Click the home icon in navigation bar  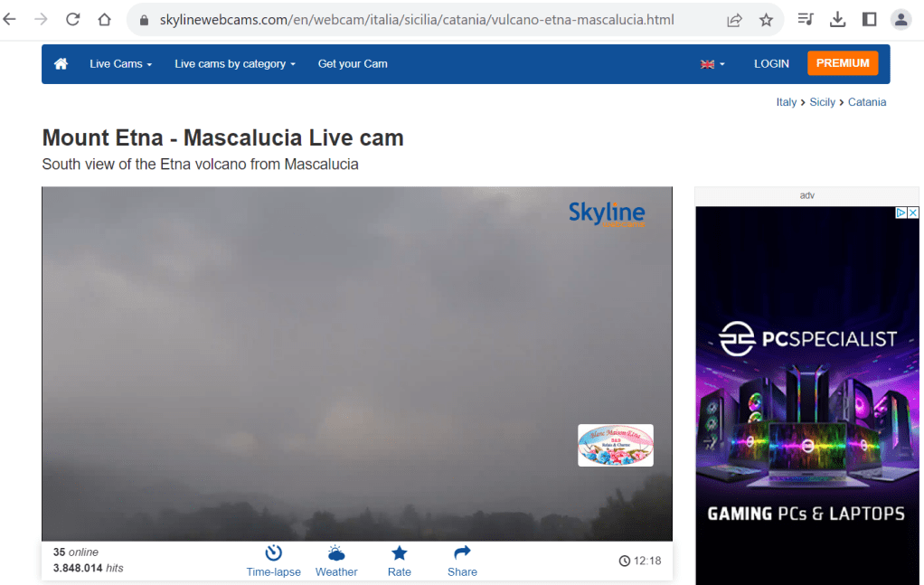(x=61, y=64)
